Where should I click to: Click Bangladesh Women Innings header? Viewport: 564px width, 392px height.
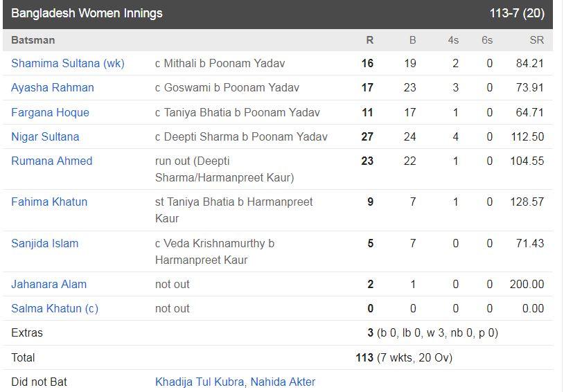[x=87, y=13]
